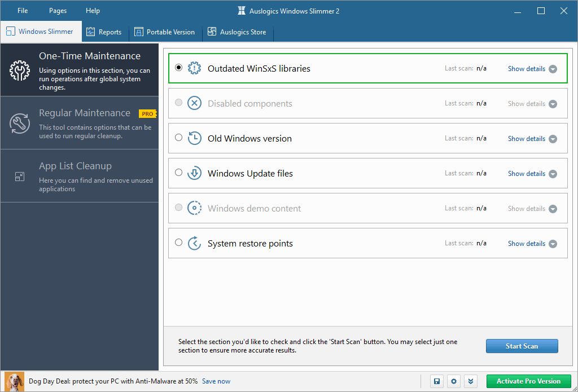The image size is (578, 392).
Task: Select the Windows Update files radio button
Action: (179, 173)
